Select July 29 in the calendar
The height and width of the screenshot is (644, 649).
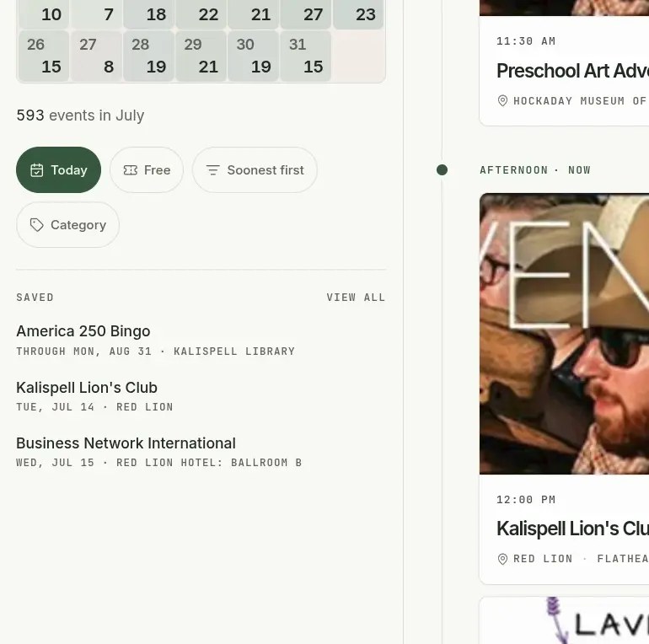(201, 56)
